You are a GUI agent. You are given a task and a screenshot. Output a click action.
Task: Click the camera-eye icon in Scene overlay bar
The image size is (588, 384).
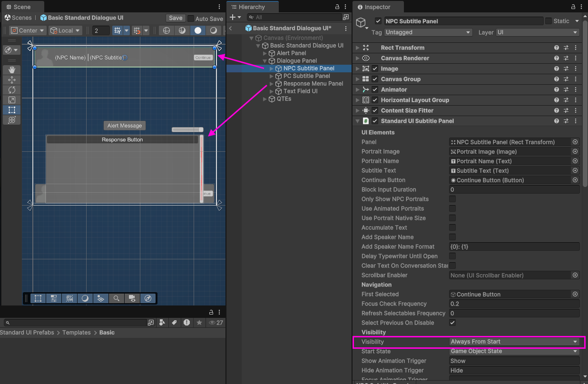tap(132, 298)
